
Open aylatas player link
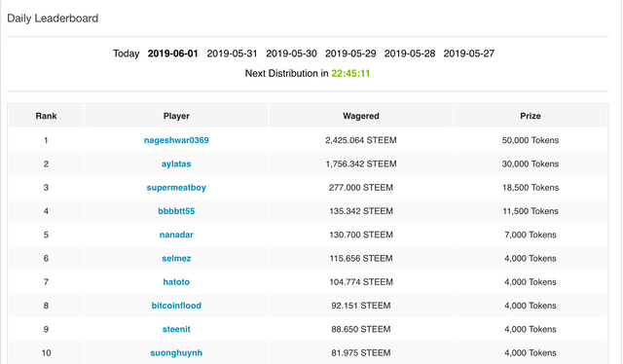(176, 164)
